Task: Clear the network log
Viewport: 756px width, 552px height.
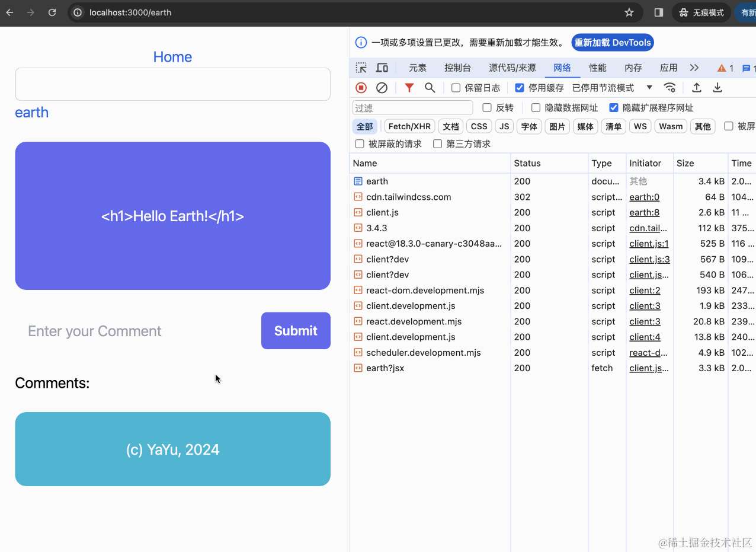Action: pyautogui.click(x=382, y=87)
